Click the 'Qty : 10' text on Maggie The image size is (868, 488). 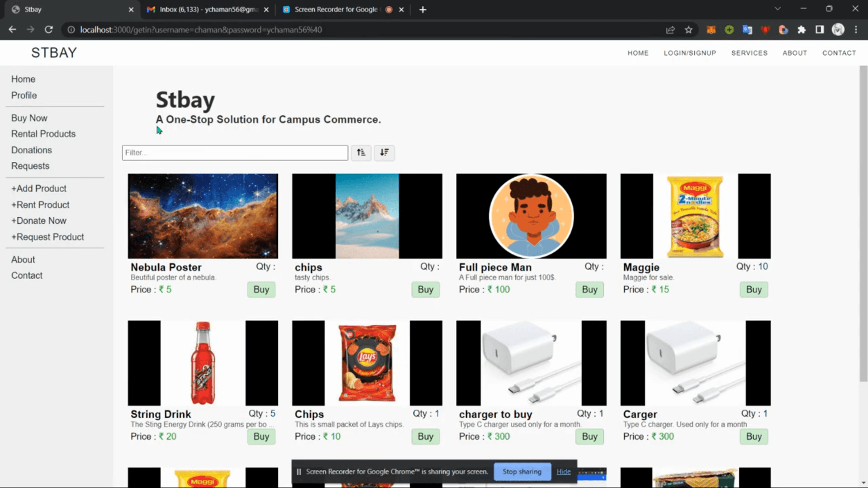pos(752,267)
